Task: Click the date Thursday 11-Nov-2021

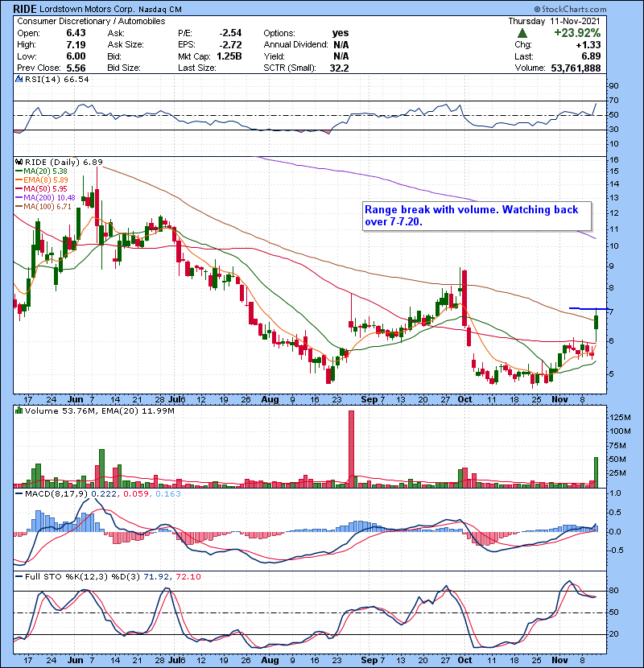Action: (x=554, y=21)
